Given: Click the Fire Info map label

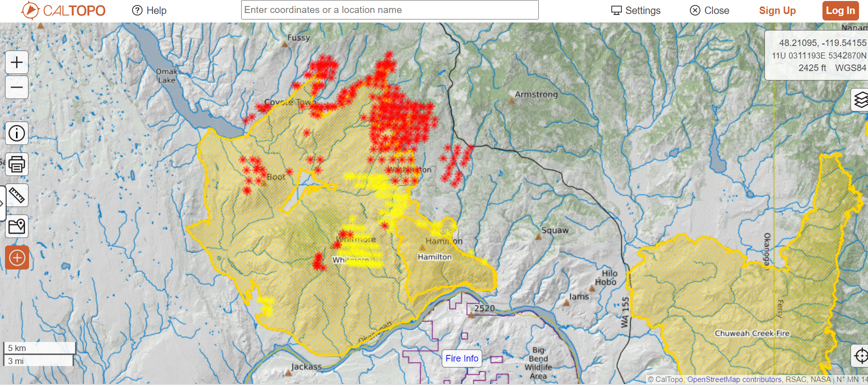Looking at the screenshot, I should [x=462, y=358].
